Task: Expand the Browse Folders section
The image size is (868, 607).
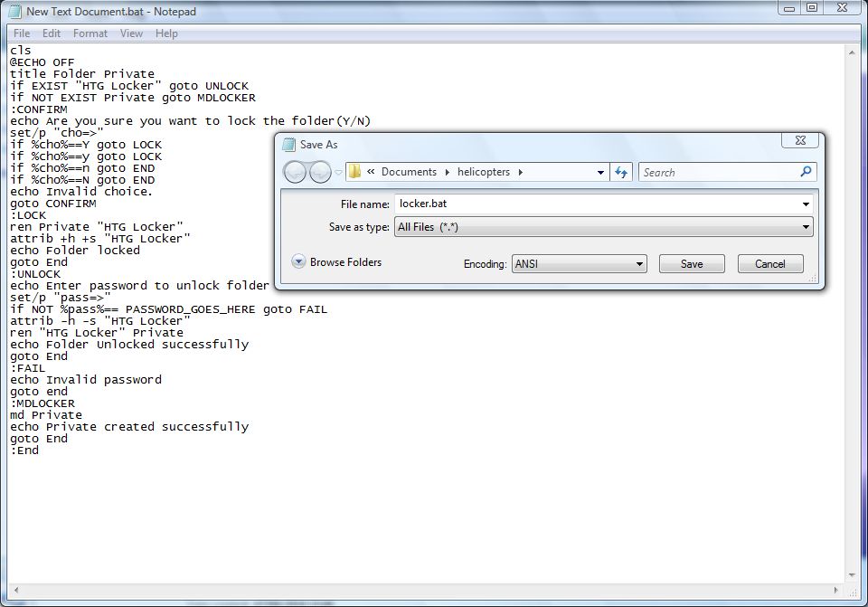Action: tap(298, 261)
